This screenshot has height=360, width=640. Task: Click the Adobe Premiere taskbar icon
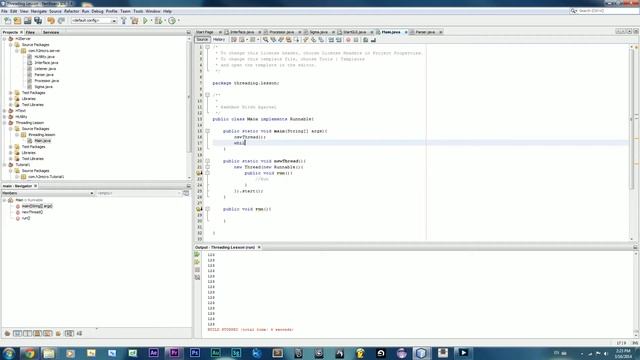tap(174, 353)
